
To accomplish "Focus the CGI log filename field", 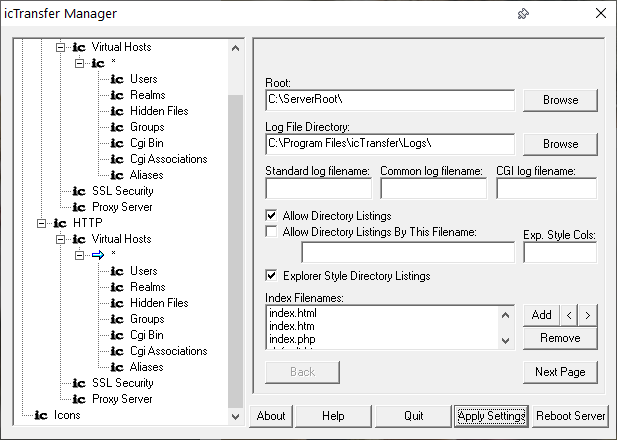I will tap(547, 189).
